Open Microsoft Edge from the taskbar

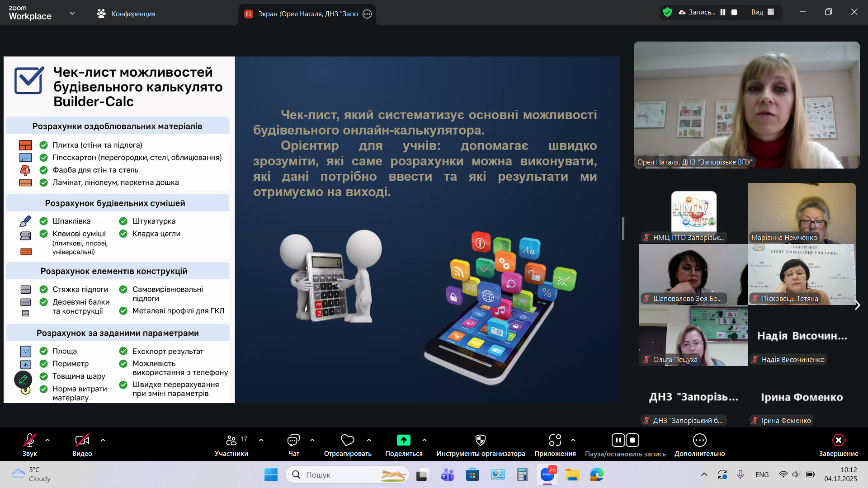tap(597, 474)
